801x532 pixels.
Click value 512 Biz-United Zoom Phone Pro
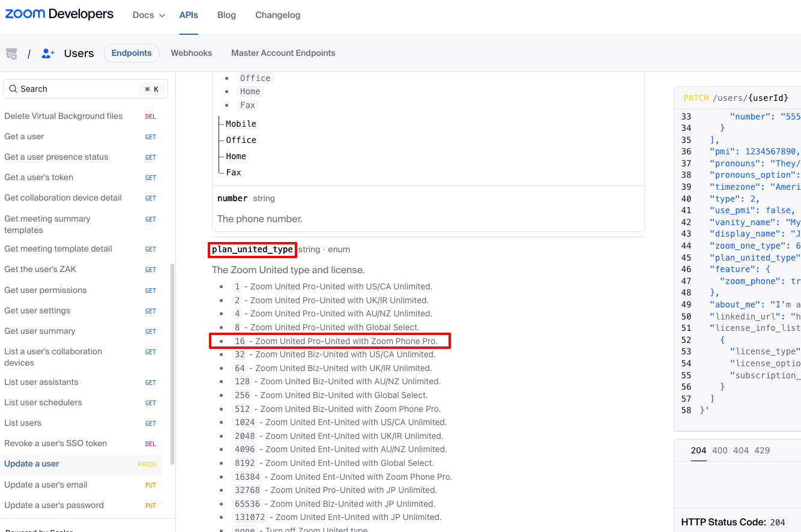337,409
